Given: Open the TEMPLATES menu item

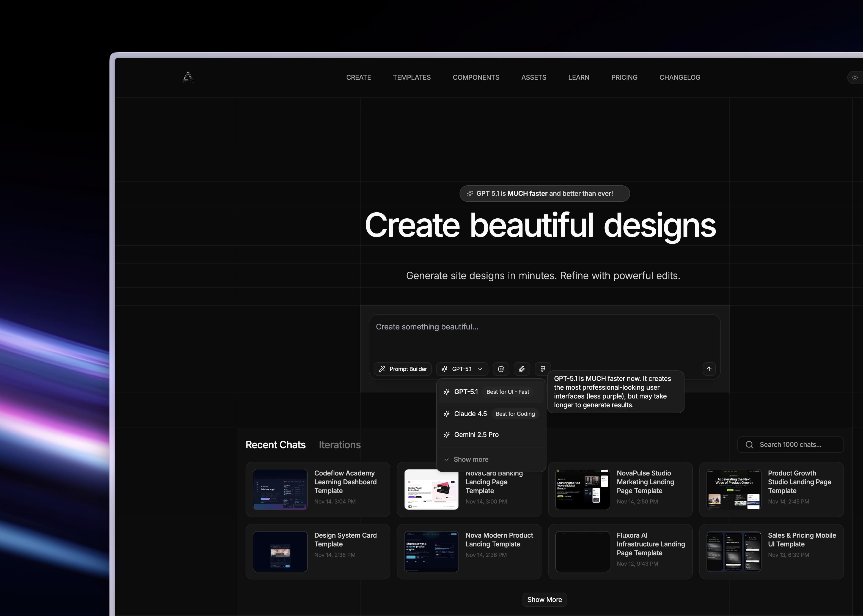Looking at the screenshot, I should [x=412, y=77].
